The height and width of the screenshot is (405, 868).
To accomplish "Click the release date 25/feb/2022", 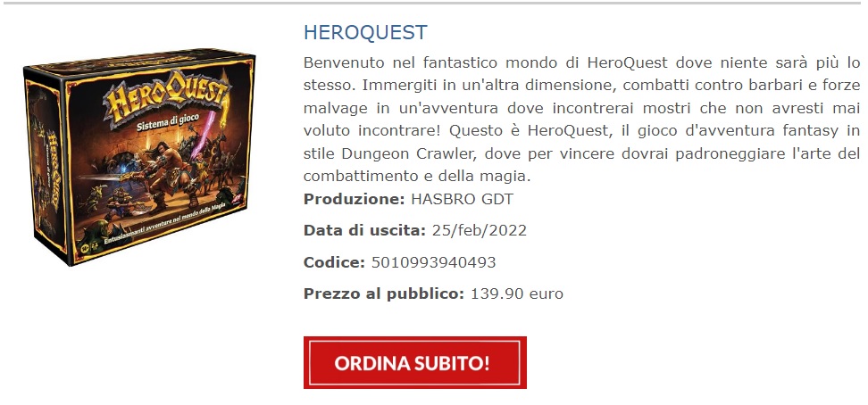I will pyautogui.click(x=479, y=230).
